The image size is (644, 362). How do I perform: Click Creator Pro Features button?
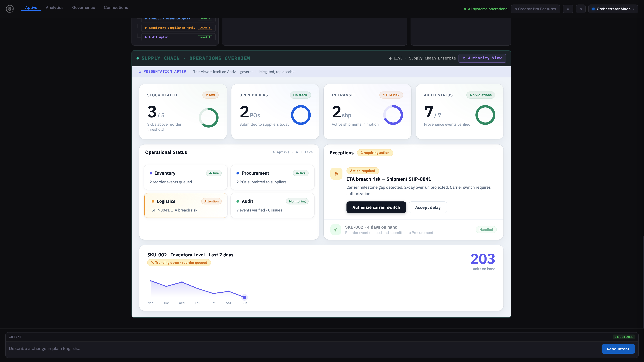[x=535, y=9]
